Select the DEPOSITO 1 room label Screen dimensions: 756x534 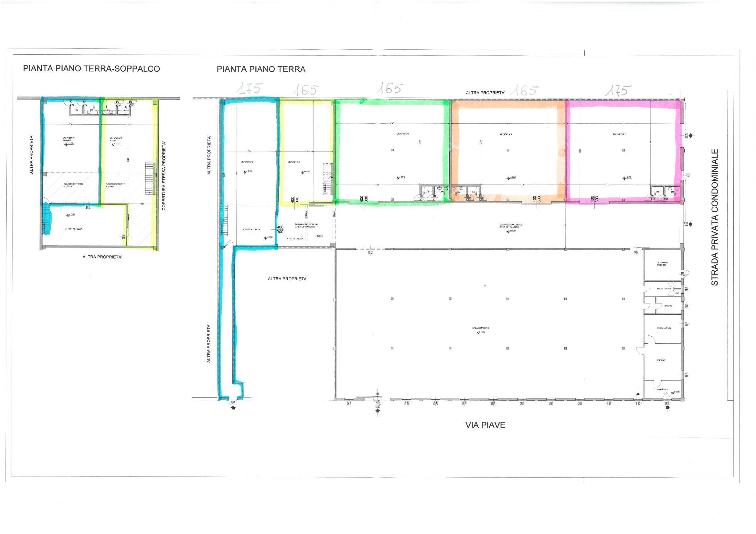click(x=619, y=134)
